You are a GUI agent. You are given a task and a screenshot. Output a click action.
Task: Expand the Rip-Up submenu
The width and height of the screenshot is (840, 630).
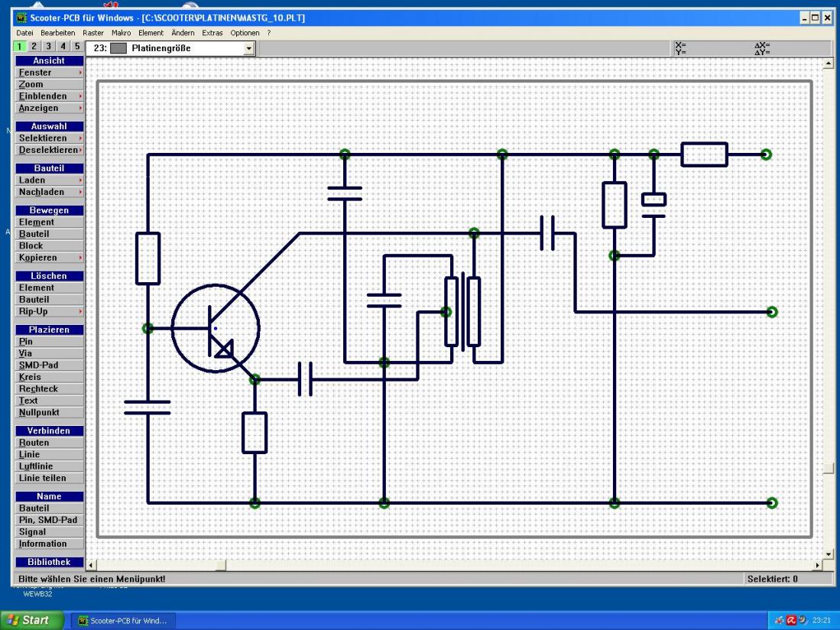pyautogui.click(x=50, y=311)
